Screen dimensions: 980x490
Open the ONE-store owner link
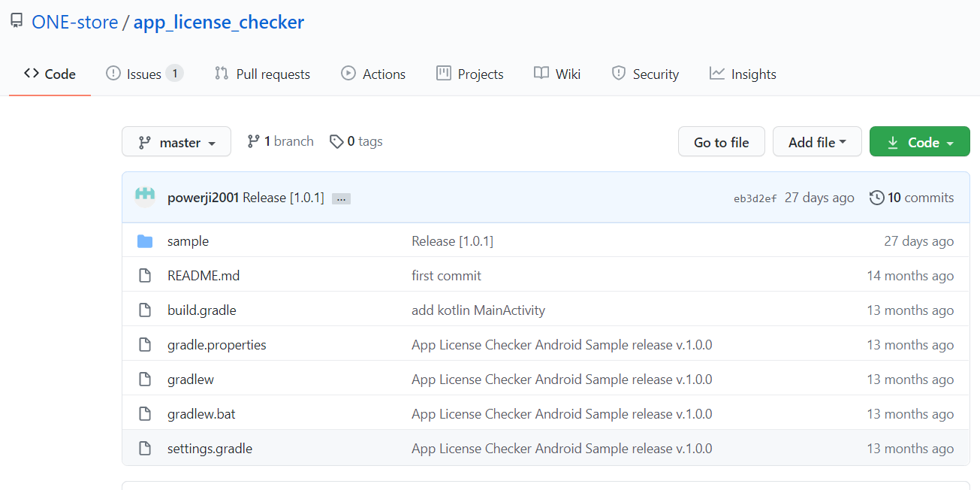coord(75,23)
